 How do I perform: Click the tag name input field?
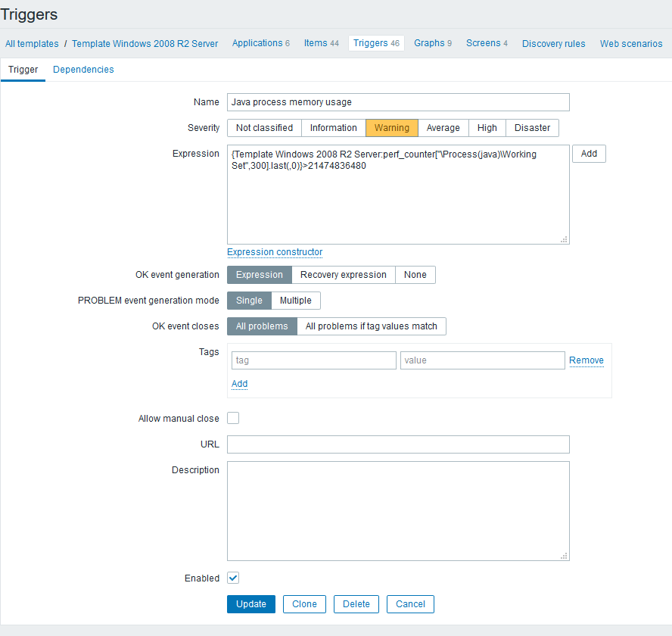pos(314,360)
